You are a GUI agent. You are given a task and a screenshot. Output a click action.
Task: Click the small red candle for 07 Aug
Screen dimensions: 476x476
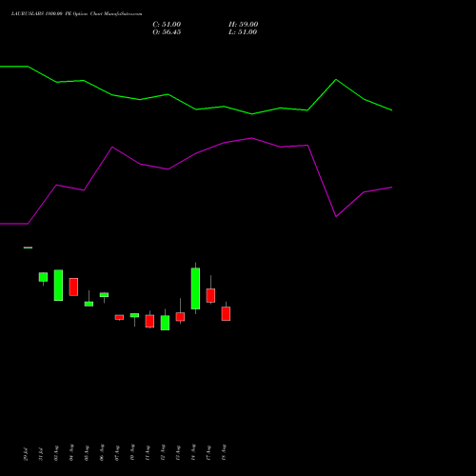119,317
